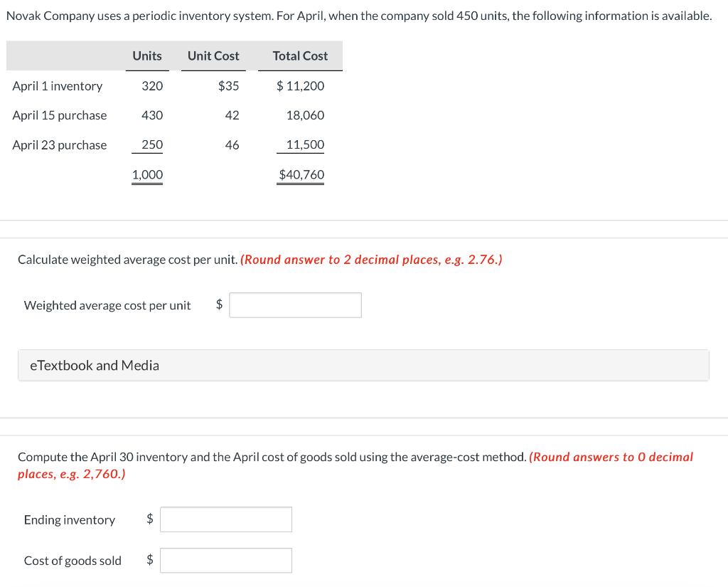The image size is (728, 587).
Task: Click the 'Round answer to 2 decimal places' note
Action: [371, 259]
